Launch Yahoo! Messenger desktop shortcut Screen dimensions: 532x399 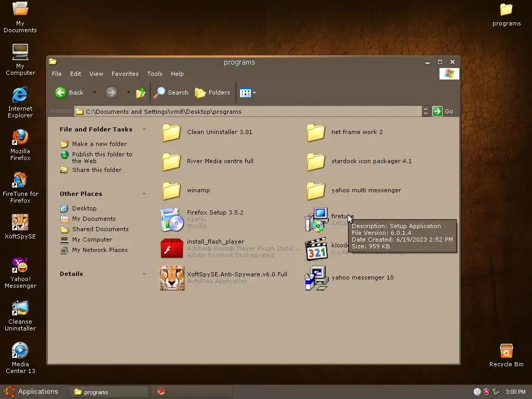click(x=20, y=273)
